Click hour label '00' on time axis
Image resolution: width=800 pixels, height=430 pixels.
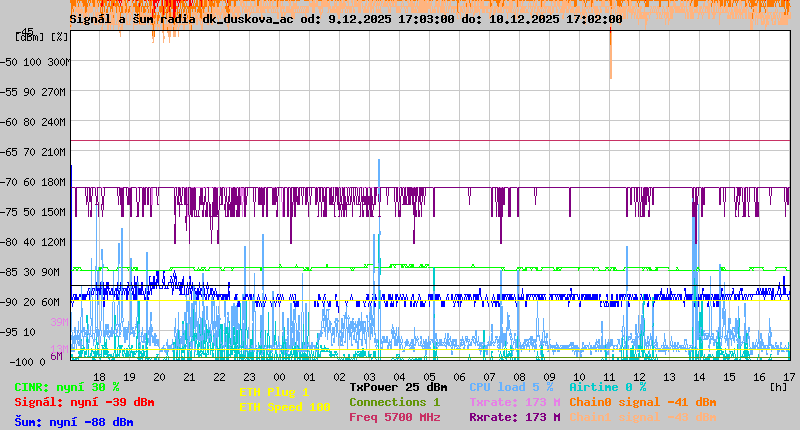click(x=279, y=377)
